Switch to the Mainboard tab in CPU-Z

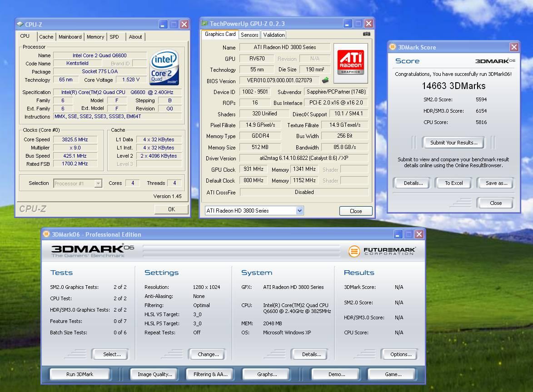[x=70, y=37]
